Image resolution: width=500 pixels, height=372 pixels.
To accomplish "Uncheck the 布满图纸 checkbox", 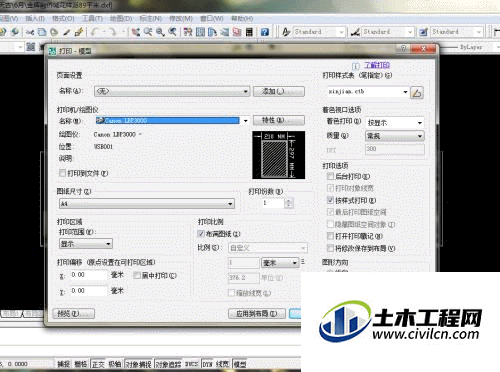I will pos(201,234).
